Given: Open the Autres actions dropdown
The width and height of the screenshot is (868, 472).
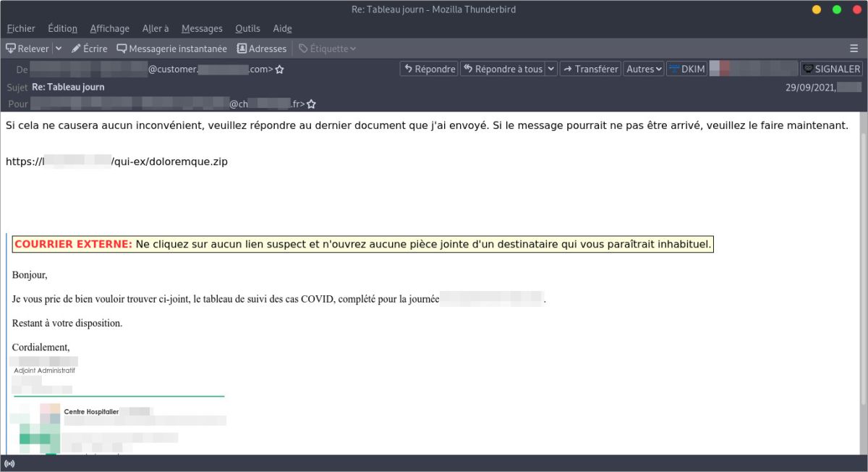Looking at the screenshot, I should tap(644, 69).
